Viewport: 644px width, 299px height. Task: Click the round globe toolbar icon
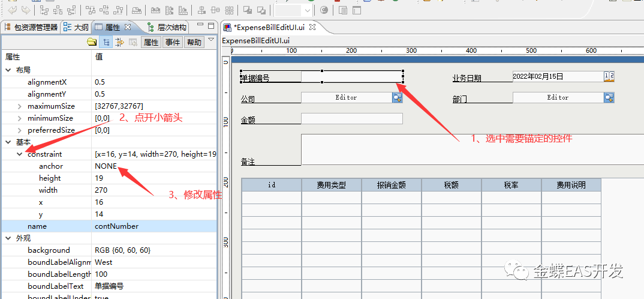click(x=324, y=10)
